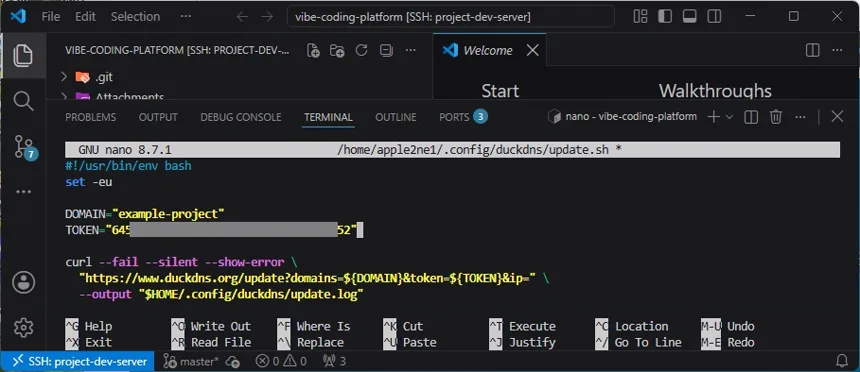Open the File menu
This screenshot has height=372, width=860.
[x=51, y=17]
